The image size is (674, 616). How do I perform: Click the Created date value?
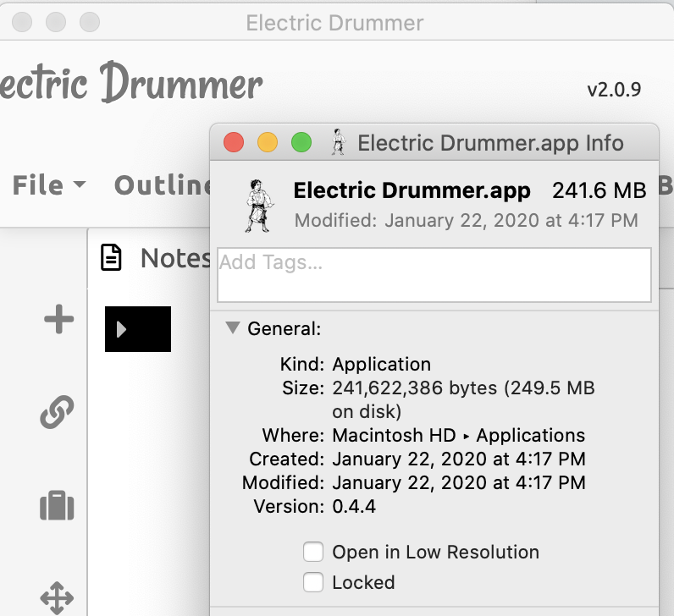coord(459,459)
